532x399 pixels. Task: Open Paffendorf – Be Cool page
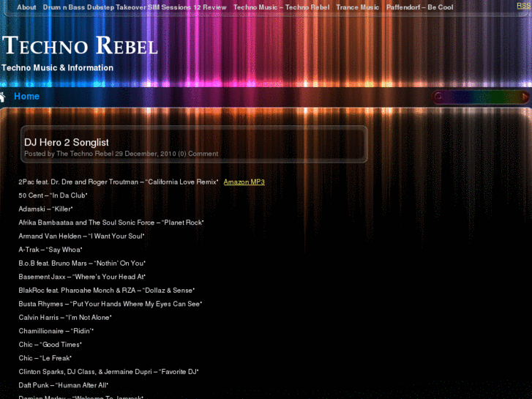click(420, 7)
